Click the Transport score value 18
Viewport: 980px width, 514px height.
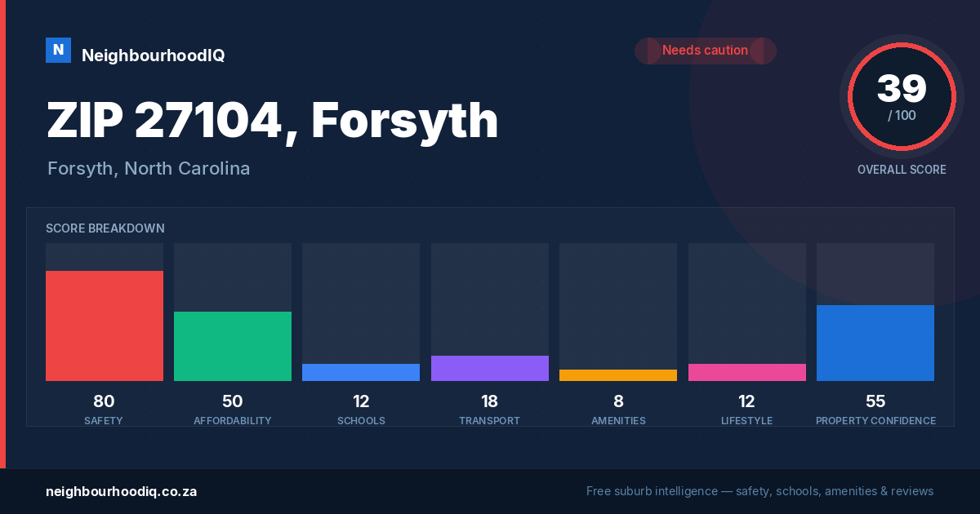(x=490, y=401)
